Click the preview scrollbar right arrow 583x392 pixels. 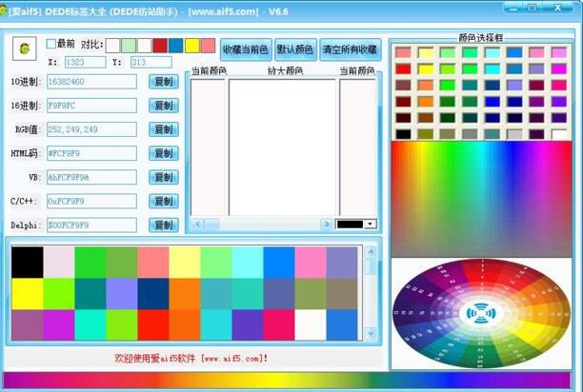(x=327, y=224)
